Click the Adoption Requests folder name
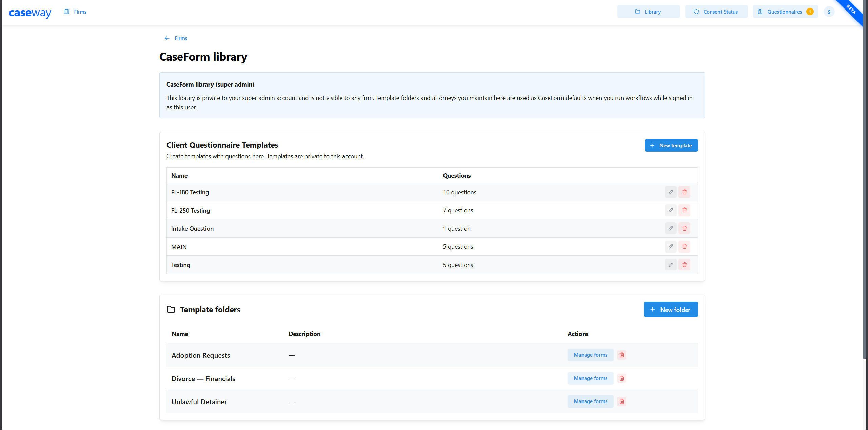The width and height of the screenshot is (868, 430). click(x=201, y=355)
